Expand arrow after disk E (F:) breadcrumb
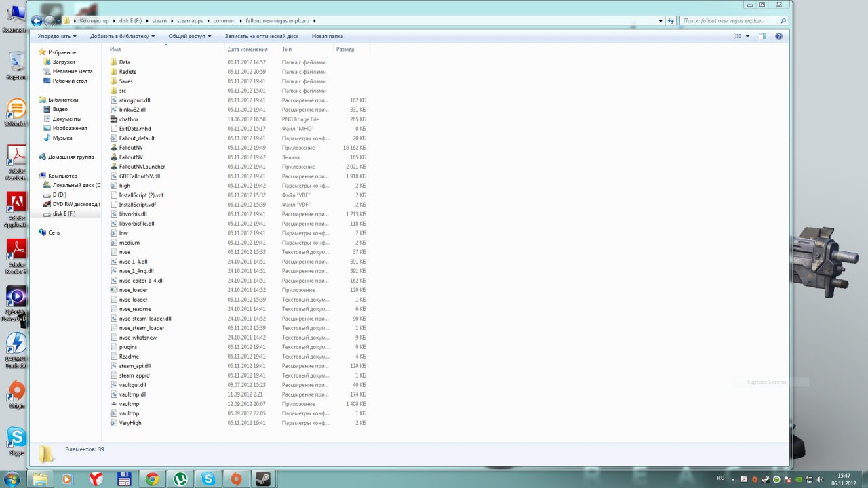This screenshot has height=488, width=868. [x=146, y=21]
